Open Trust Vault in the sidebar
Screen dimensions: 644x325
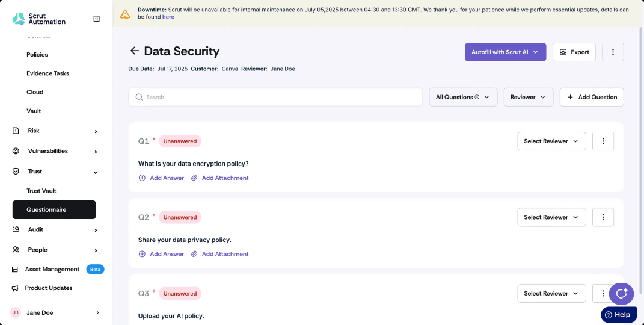click(x=41, y=191)
